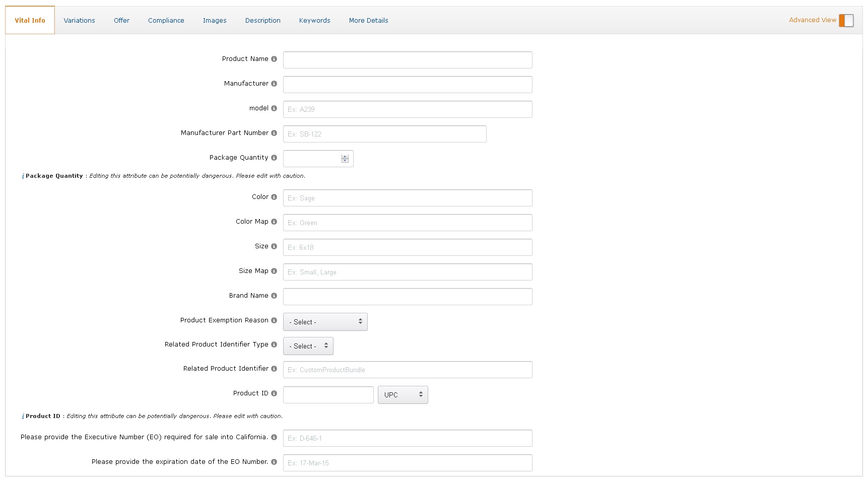This screenshot has height=483, width=868.
Task: Click the Manufacturer Part Number field
Action: click(385, 134)
